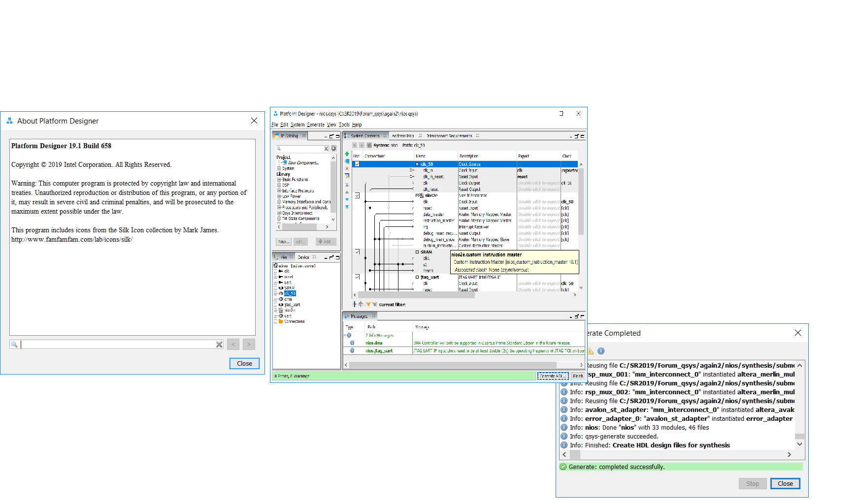Toggle the Use checkbox for SRAM
This screenshot has width=862, height=504.
point(357,252)
